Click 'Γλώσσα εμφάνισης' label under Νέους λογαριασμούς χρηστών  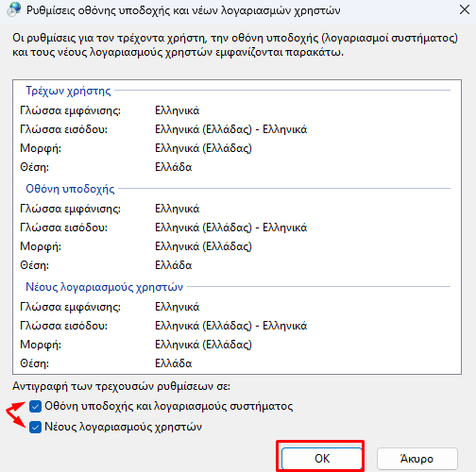coord(71,307)
